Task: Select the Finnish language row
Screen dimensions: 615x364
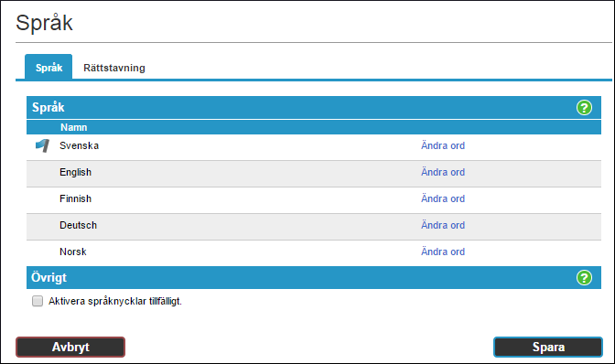Action: coord(314,200)
